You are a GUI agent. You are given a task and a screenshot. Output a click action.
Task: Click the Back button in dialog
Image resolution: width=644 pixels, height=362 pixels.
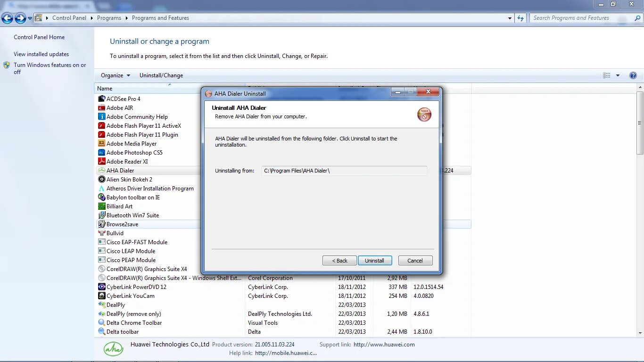pyautogui.click(x=339, y=261)
